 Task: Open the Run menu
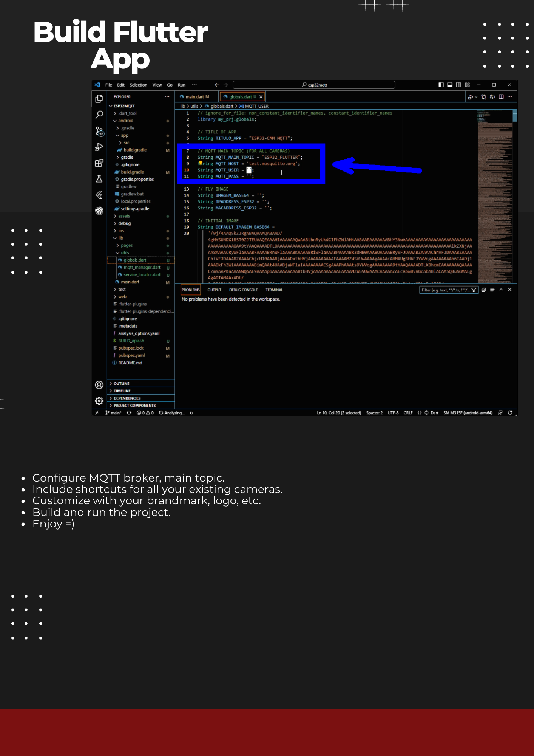coord(182,85)
